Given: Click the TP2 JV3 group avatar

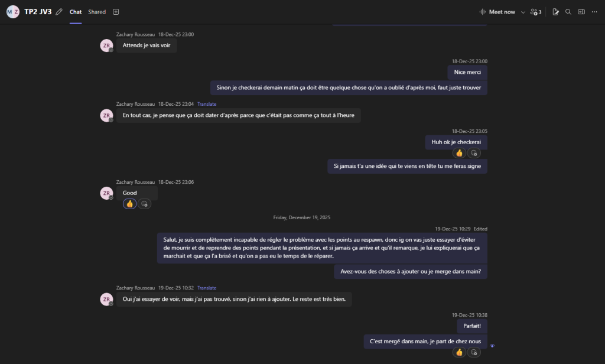Looking at the screenshot, I should [x=13, y=12].
